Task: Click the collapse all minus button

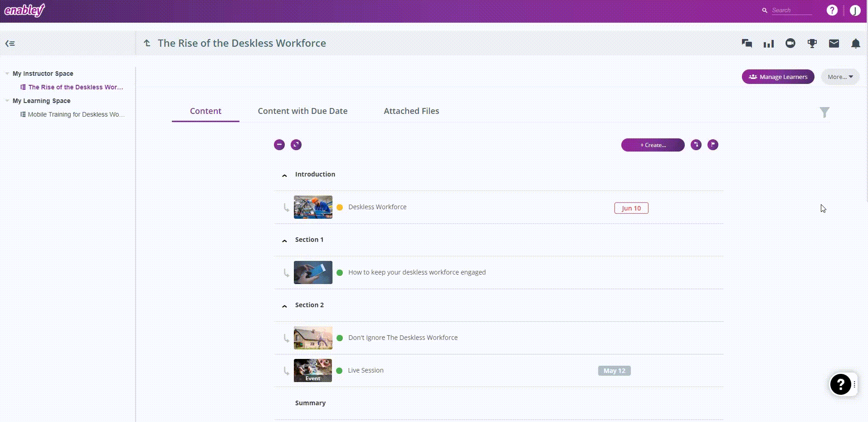Action: (279, 145)
